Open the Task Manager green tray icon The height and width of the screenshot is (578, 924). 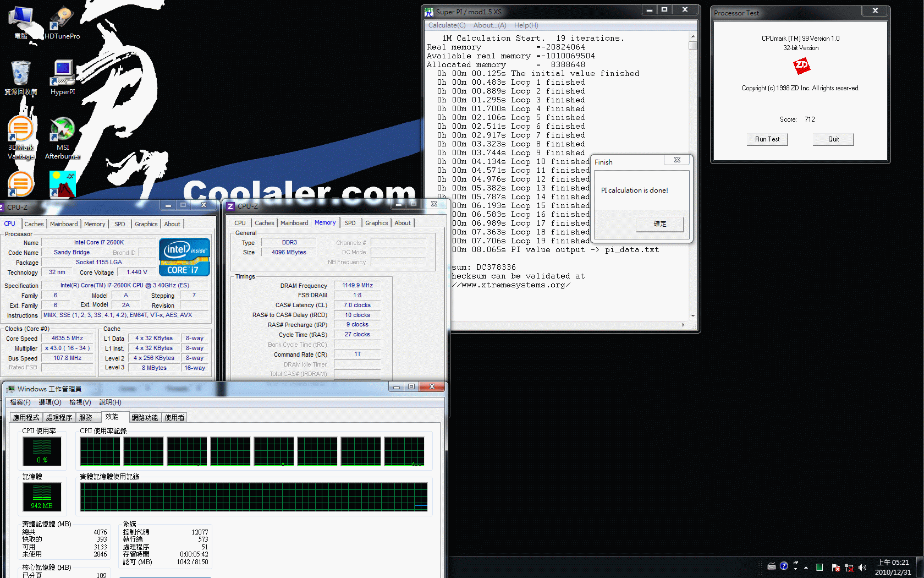point(820,567)
